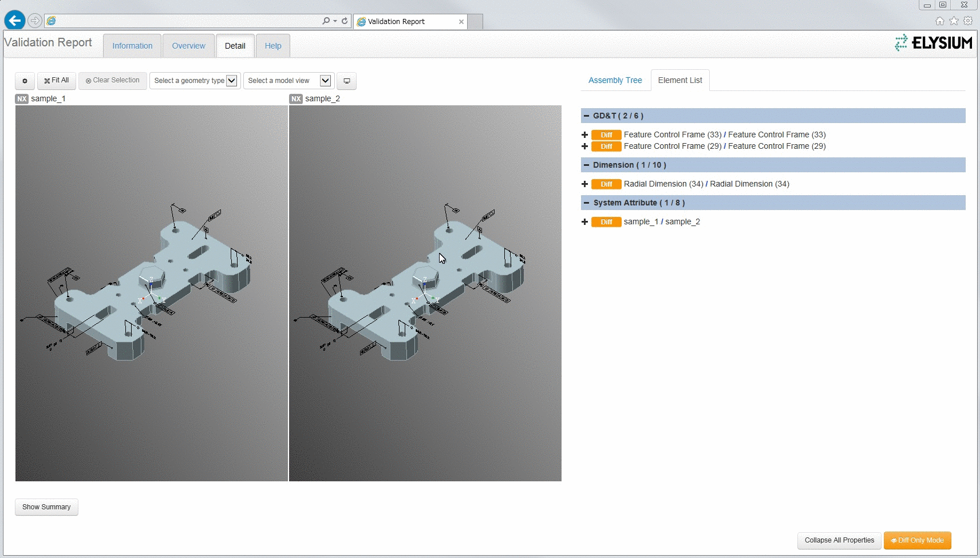
Task: Click the favorites star icon
Action: coord(954,21)
